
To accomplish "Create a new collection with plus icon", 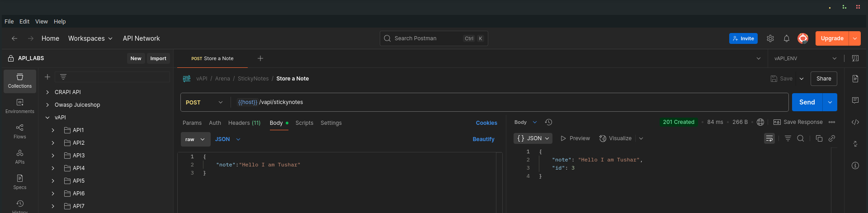I will [x=47, y=77].
